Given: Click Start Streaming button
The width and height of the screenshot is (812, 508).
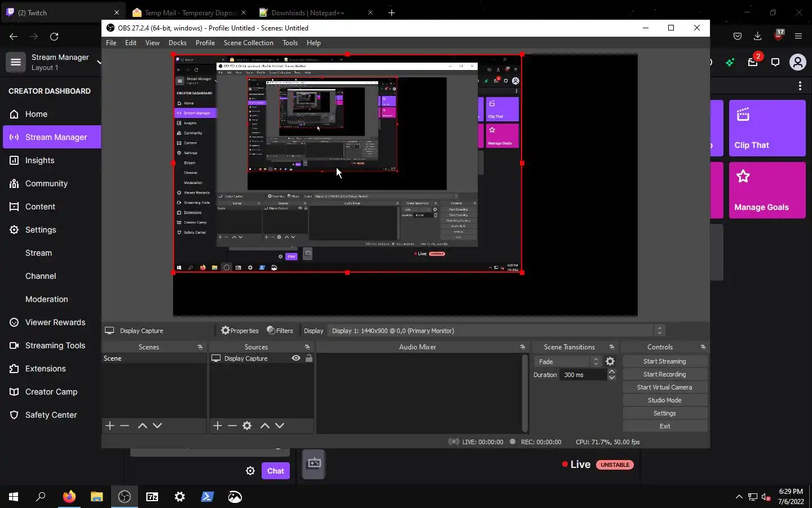Looking at the screenshot, I should (665, 361).
